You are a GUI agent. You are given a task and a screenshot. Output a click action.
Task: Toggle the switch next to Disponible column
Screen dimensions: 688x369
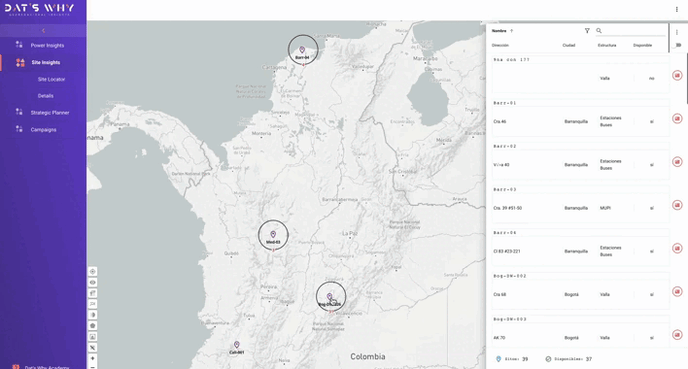[677, 45]
